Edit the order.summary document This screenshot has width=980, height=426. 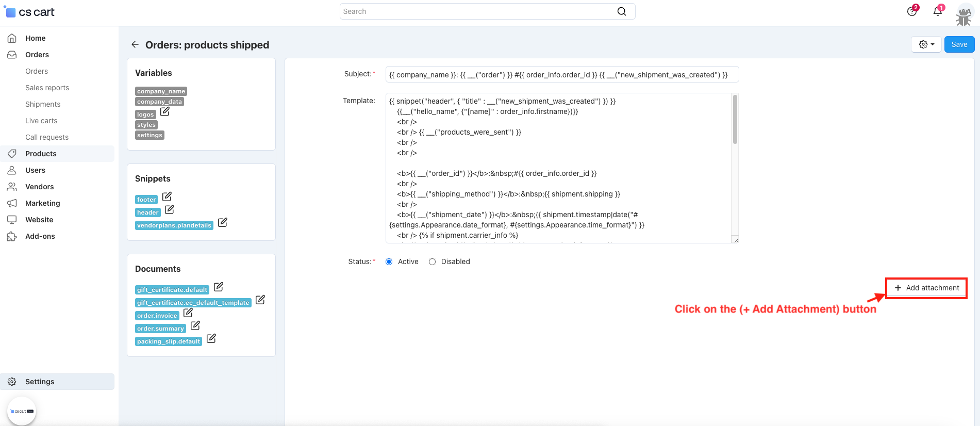point(195,325)
